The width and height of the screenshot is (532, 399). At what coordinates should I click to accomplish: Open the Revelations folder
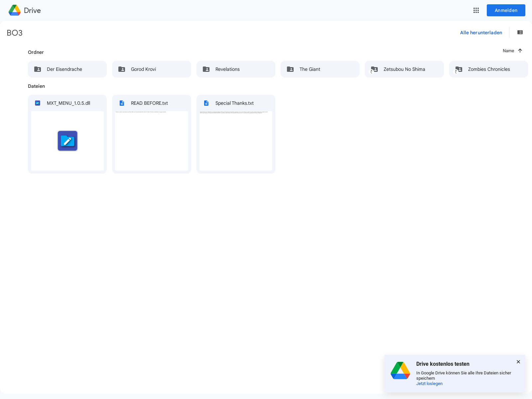236,69
